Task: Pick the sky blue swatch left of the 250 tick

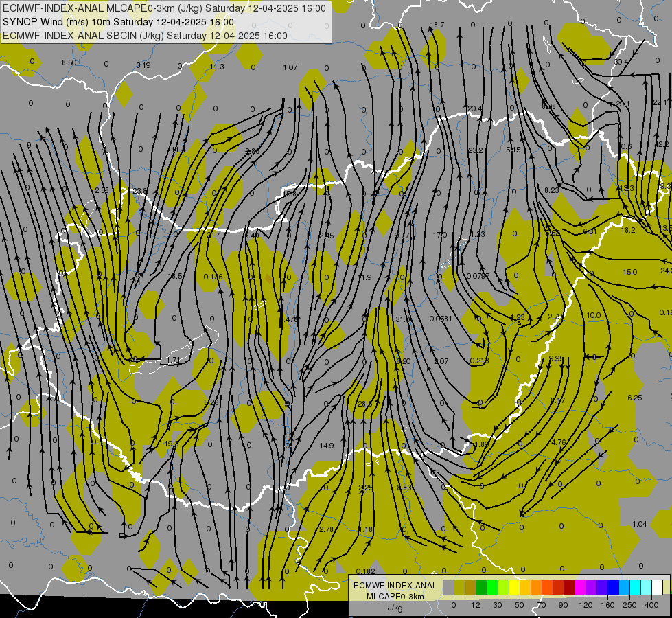Action: 624,588
